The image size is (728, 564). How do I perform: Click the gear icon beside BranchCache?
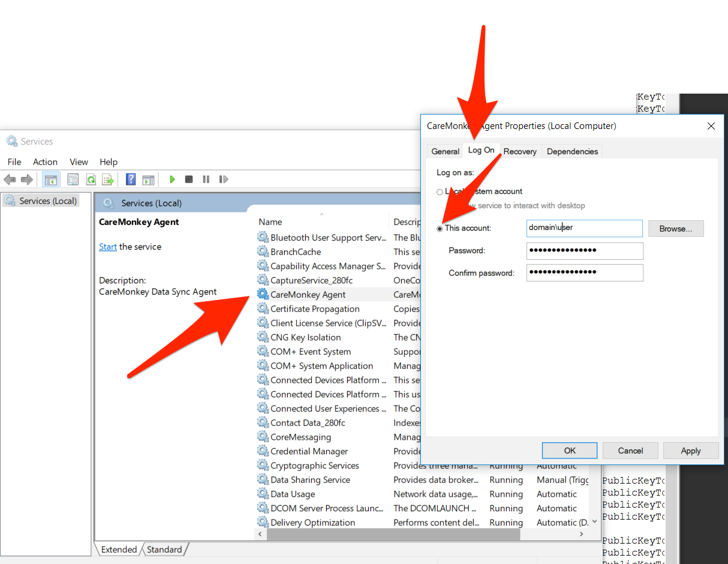[263, 252]
